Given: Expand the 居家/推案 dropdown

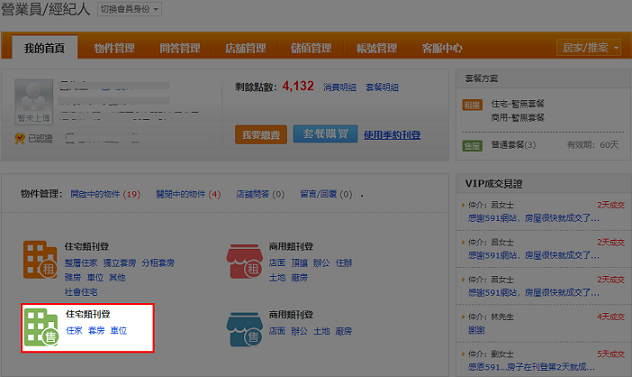Looking at the screenshot, I should point(588,48).
